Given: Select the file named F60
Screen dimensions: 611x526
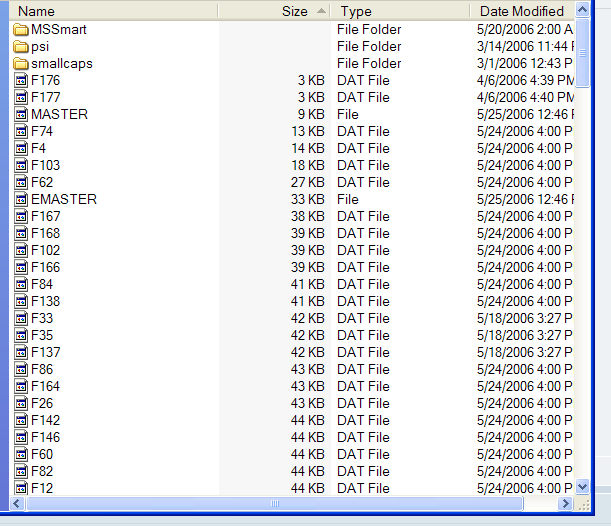Looking at the screenshot, I should [42, 454].
